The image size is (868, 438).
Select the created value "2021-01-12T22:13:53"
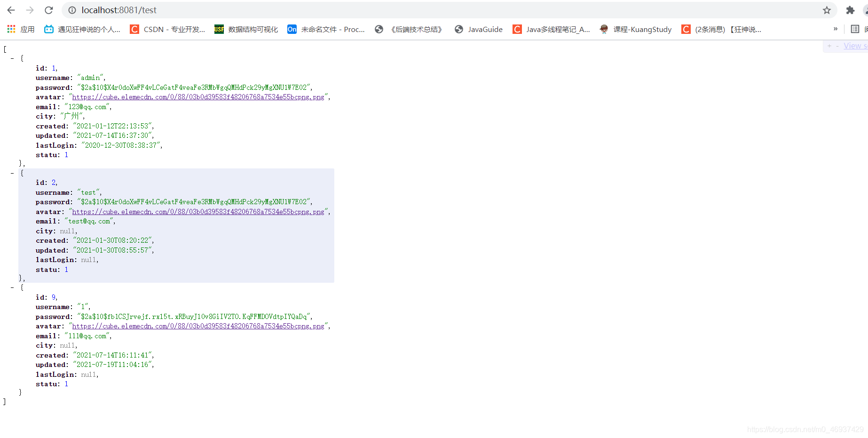(113, 126)
